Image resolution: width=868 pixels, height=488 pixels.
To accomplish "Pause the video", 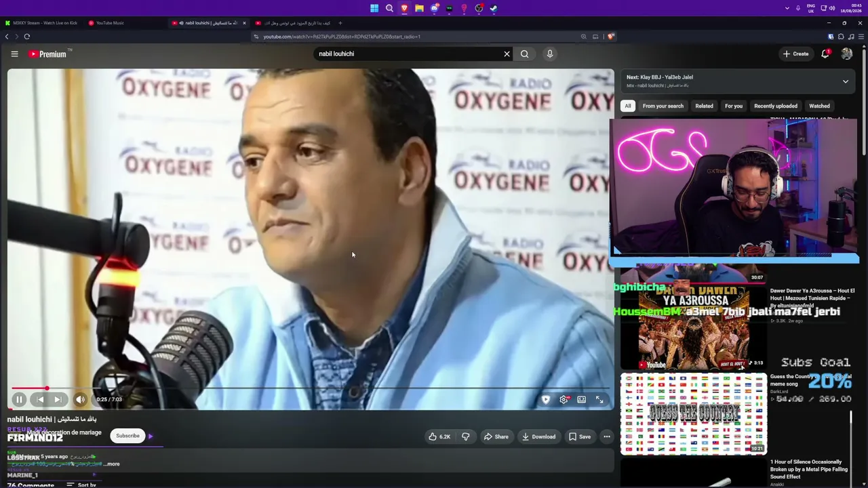I will pyautogui.click(x=19, y=399).
